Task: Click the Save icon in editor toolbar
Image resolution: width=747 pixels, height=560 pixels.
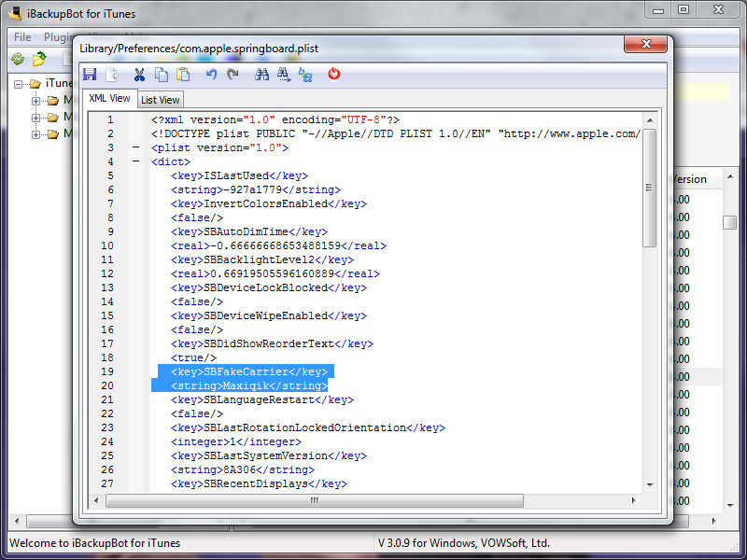Action: [90, 75]
